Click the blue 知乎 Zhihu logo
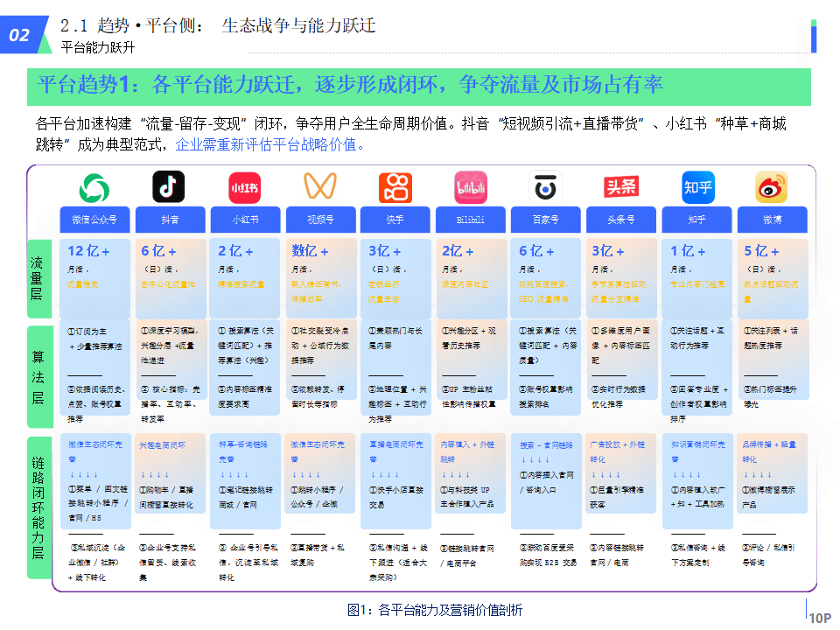Screen dimensions: 840x630 (x=697, y=187)
